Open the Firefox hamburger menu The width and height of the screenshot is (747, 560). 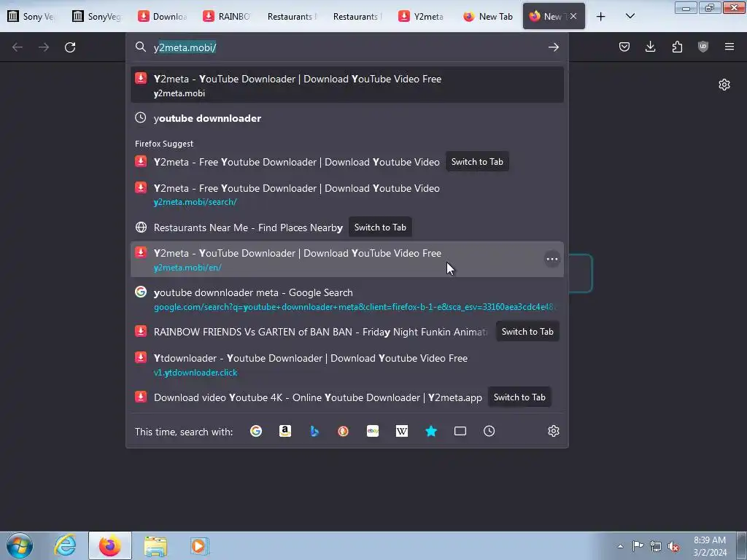coord(729,47)
